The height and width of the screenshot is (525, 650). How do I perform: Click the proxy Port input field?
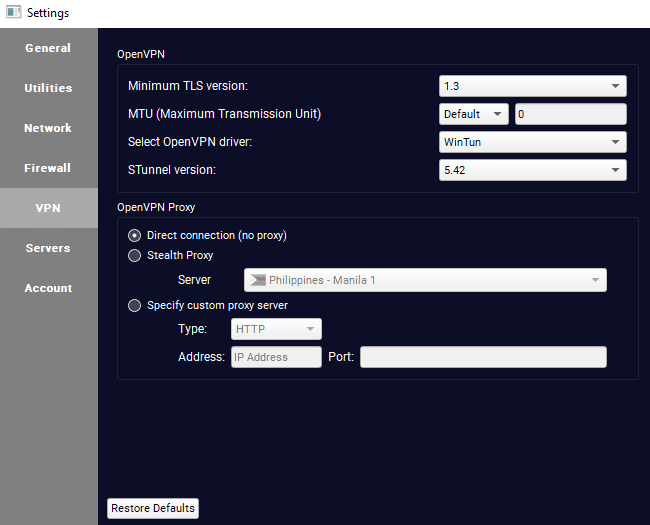(x=483, y=357)
